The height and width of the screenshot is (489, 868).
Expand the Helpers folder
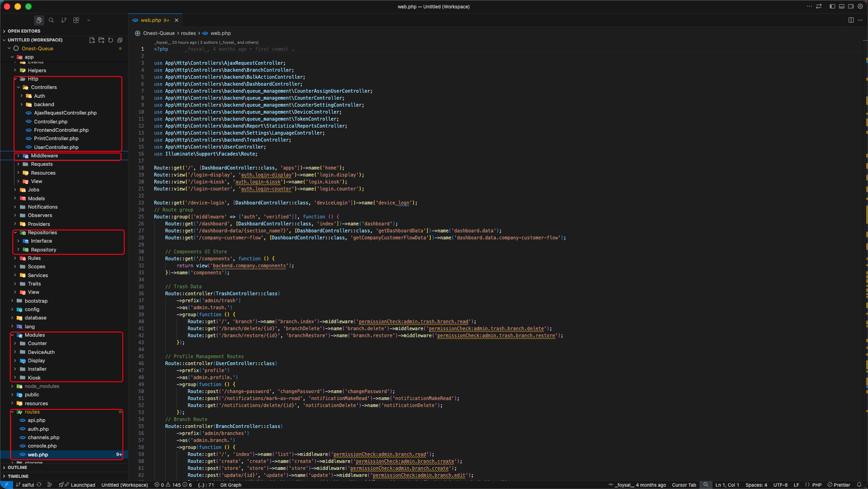pos(37,71)
